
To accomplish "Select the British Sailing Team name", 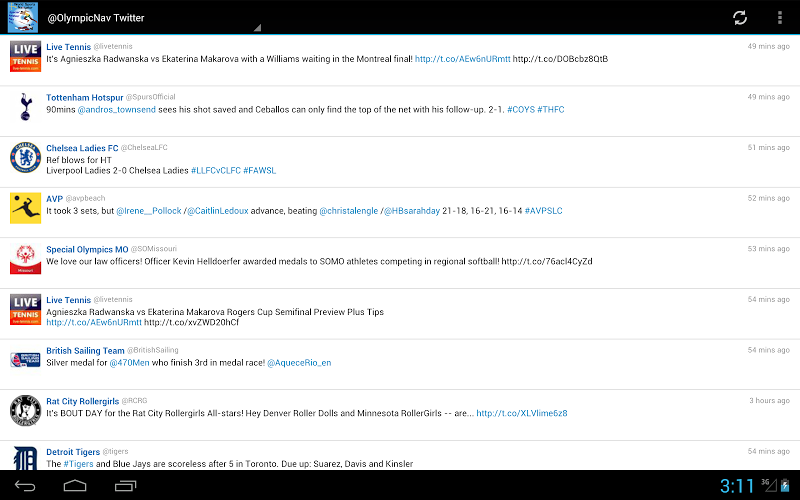I will tap(85, 350).
